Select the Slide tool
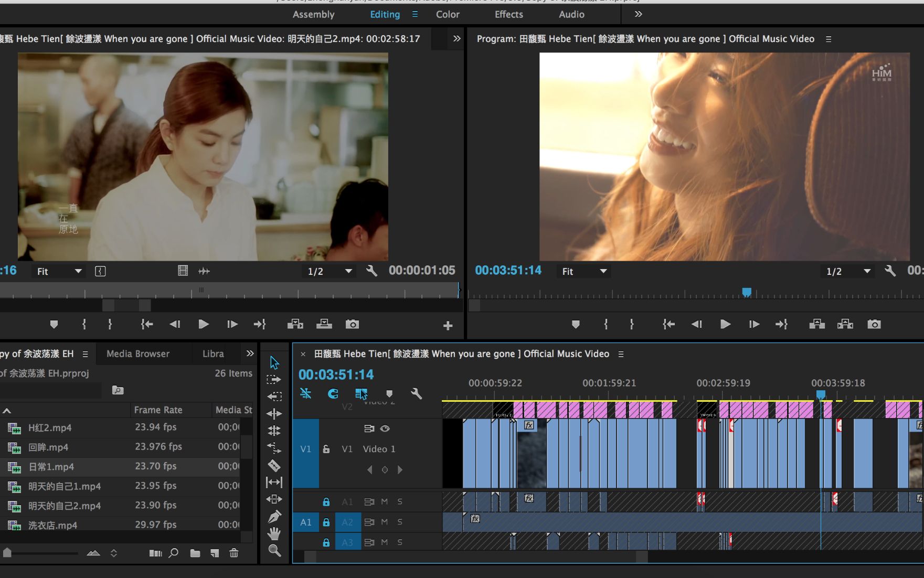The width and height of the screenshot is (924, 578). pos(274,499)
